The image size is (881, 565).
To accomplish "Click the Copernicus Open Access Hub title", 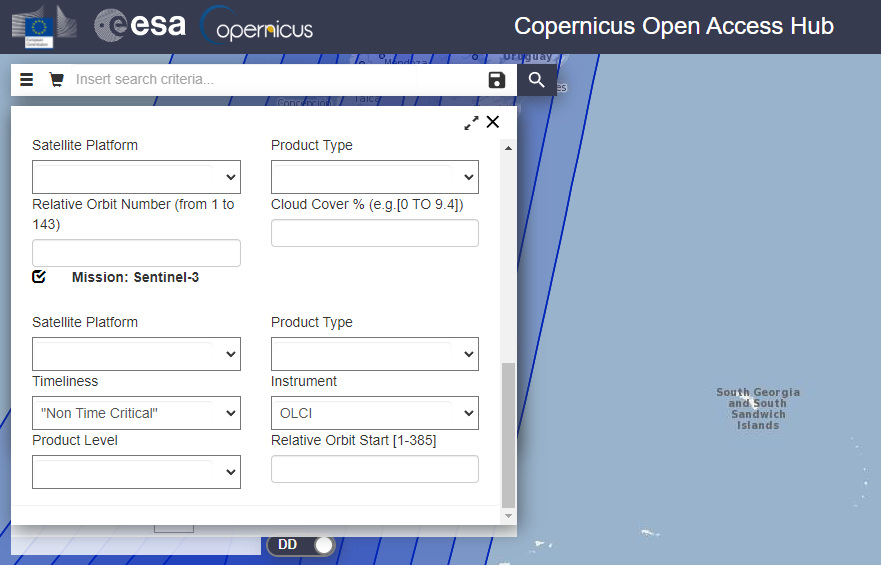I will click(x=674, y=26).
